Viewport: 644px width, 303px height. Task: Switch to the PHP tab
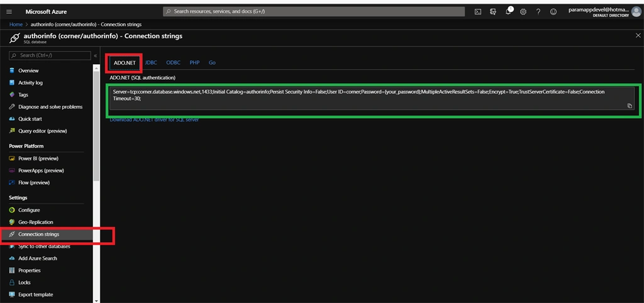(x=194, y=63)
